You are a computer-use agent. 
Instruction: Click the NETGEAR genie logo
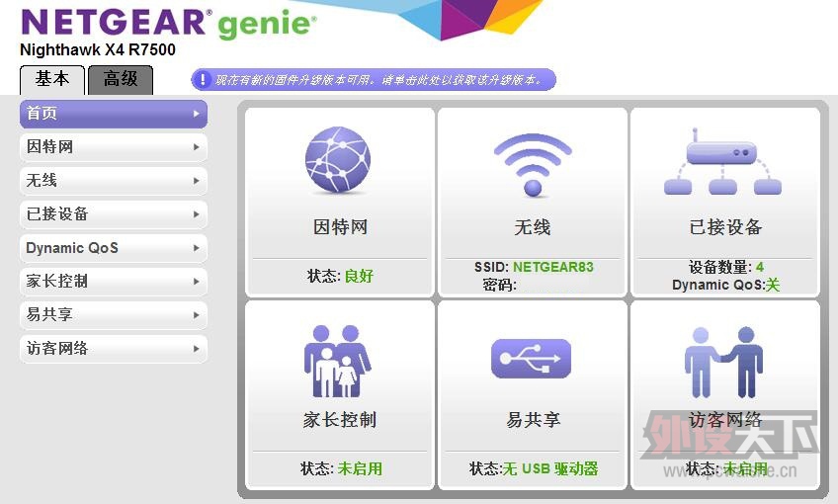[168, 23]
